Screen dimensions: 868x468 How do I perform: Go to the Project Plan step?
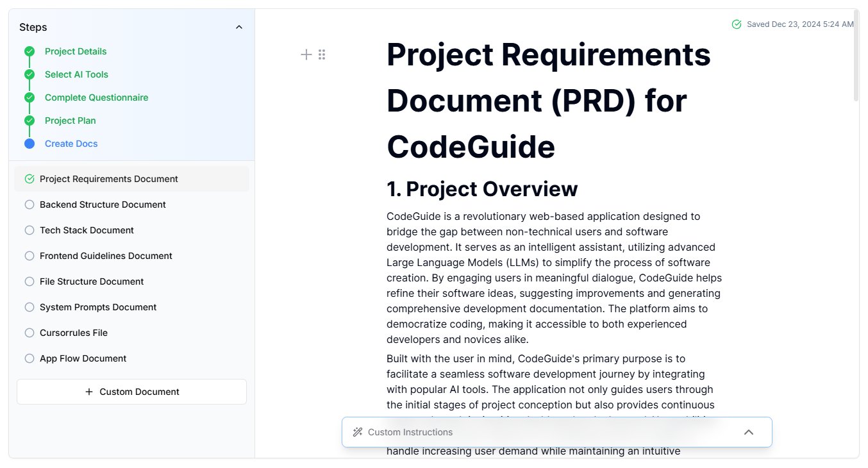[71, 121]
